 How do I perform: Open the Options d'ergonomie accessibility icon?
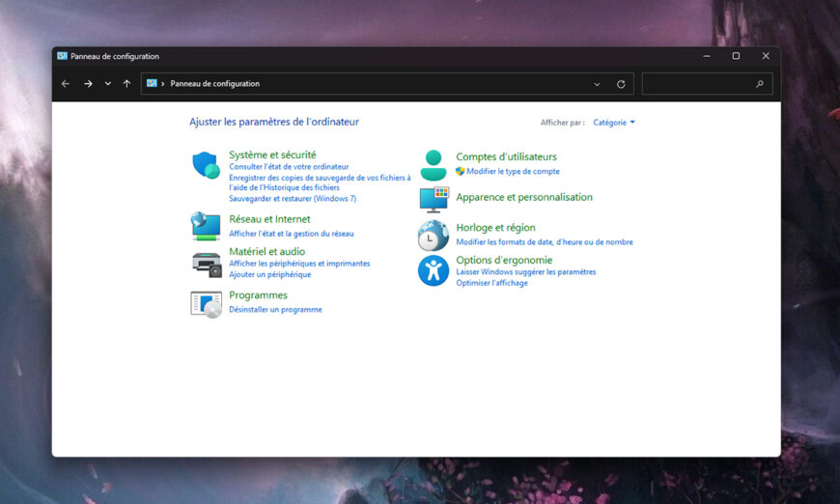[434, 270]
